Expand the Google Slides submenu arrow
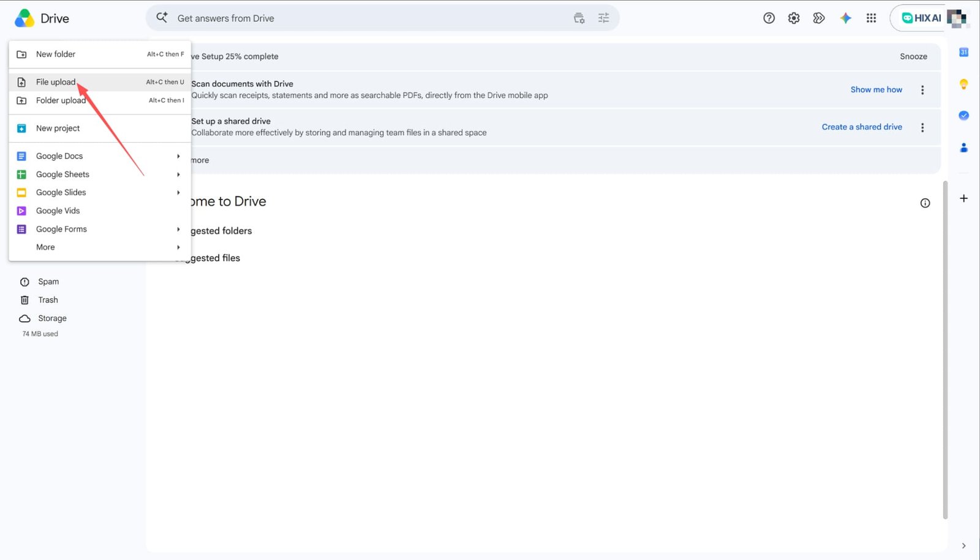The height and width of the screenshot is (560, 980). (178, 192)
